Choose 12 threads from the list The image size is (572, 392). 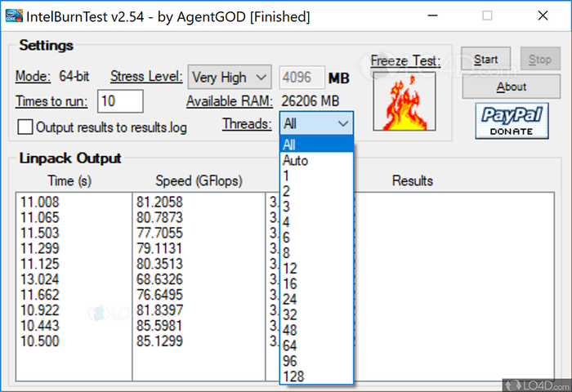(316, 269)
